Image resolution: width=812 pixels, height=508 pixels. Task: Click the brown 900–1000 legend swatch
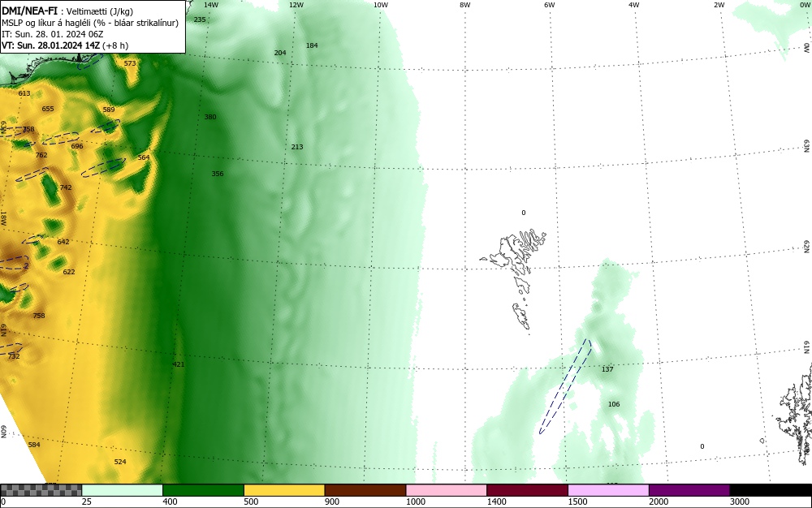pos(365,490)
